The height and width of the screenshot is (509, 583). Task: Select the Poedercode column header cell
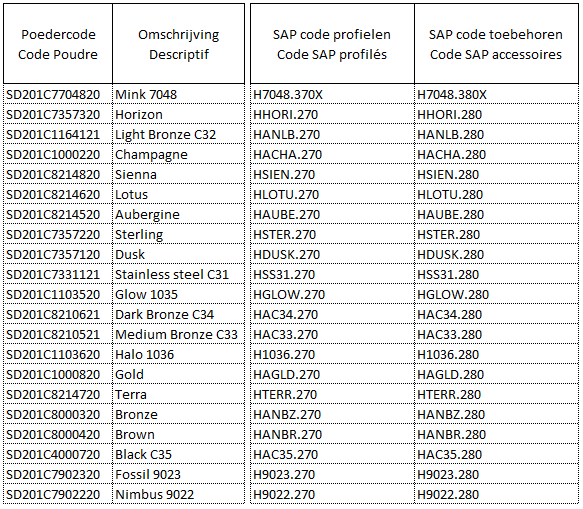click(58, 44)
